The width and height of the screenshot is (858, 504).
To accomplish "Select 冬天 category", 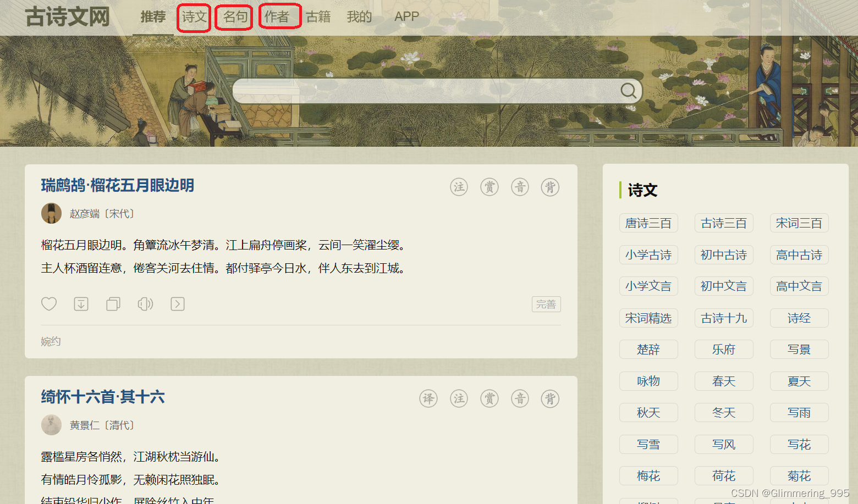I will click(x=724, y=413).
